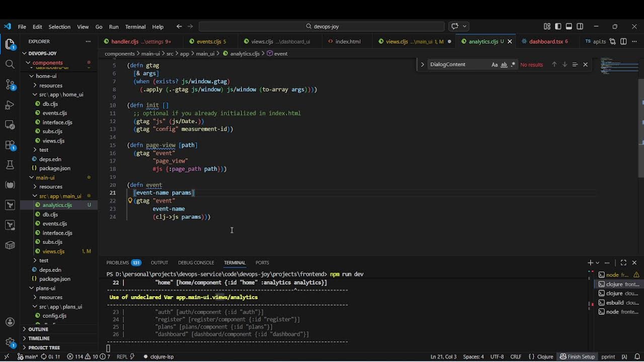
Task: Open the Copilot chat icon in title bar
Action: click(x=455, y=27)
